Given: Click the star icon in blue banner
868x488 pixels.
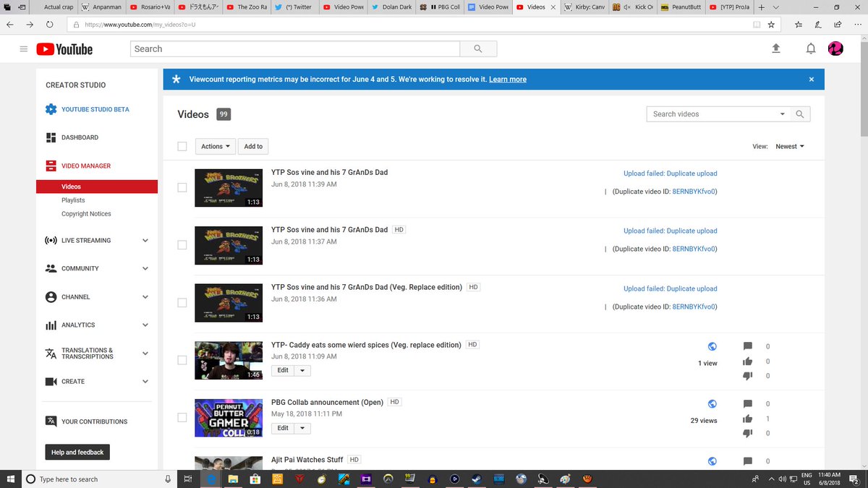Looking at the screenshot, I should point(176,80).
